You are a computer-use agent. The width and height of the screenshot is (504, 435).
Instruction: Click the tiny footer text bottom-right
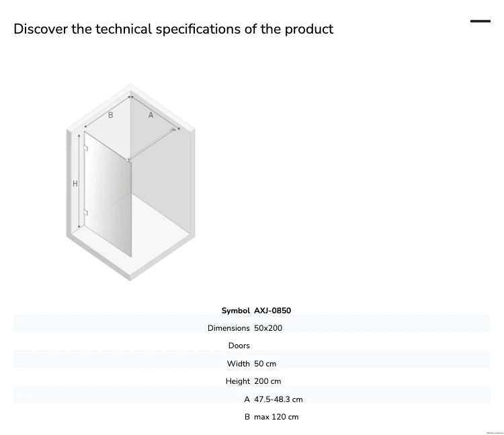[x=495, y=433]
